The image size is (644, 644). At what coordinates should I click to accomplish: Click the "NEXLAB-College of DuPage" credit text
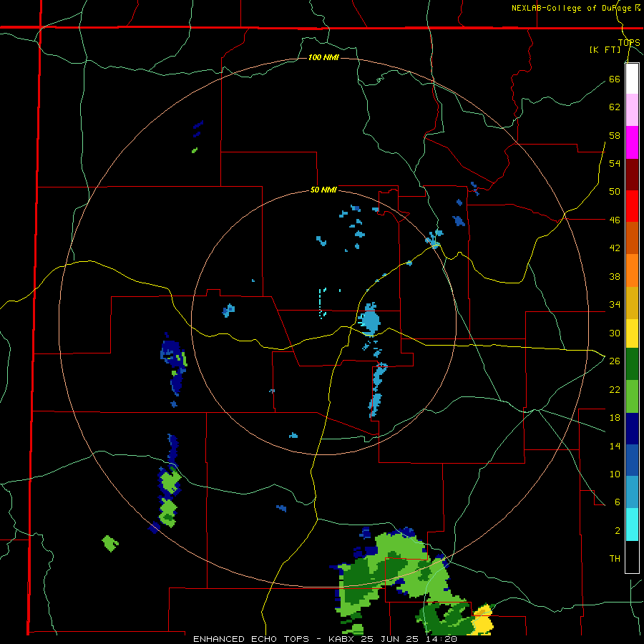pos(572,8)
